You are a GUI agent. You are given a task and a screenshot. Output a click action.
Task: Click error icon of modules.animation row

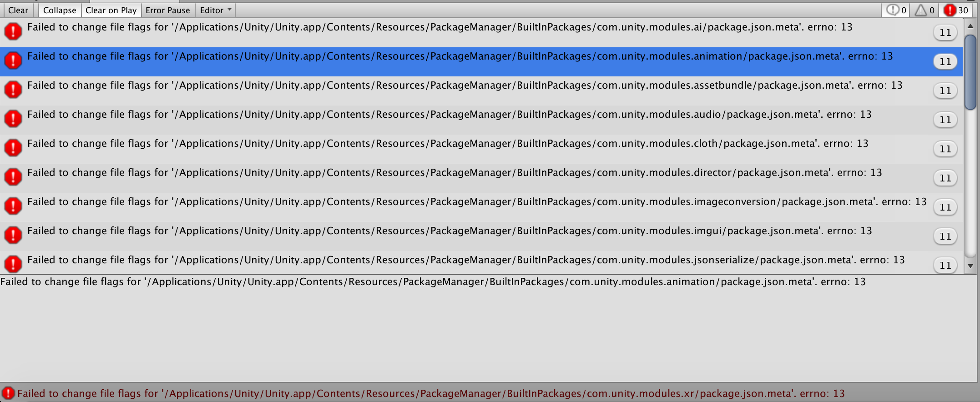click(13, 60)
